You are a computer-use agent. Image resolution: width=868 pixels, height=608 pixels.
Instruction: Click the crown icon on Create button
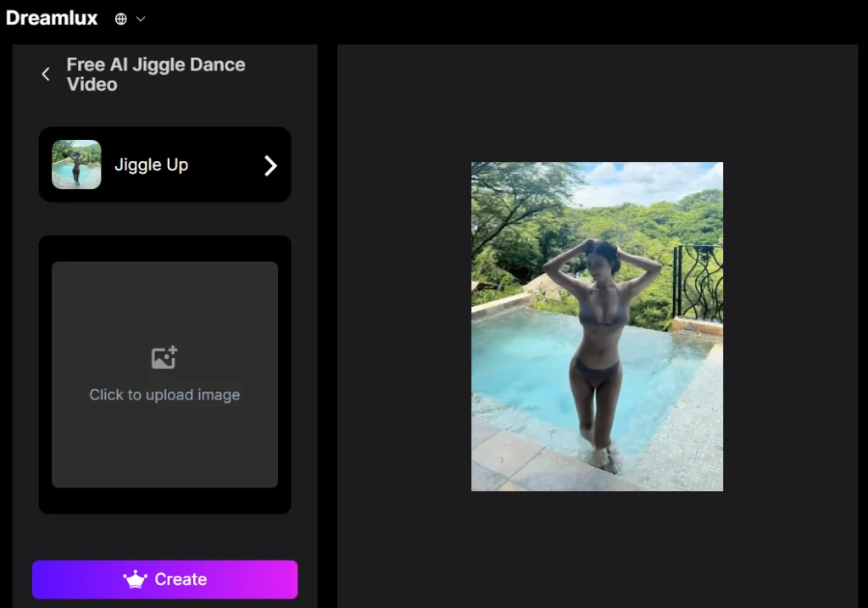point(136,580)
